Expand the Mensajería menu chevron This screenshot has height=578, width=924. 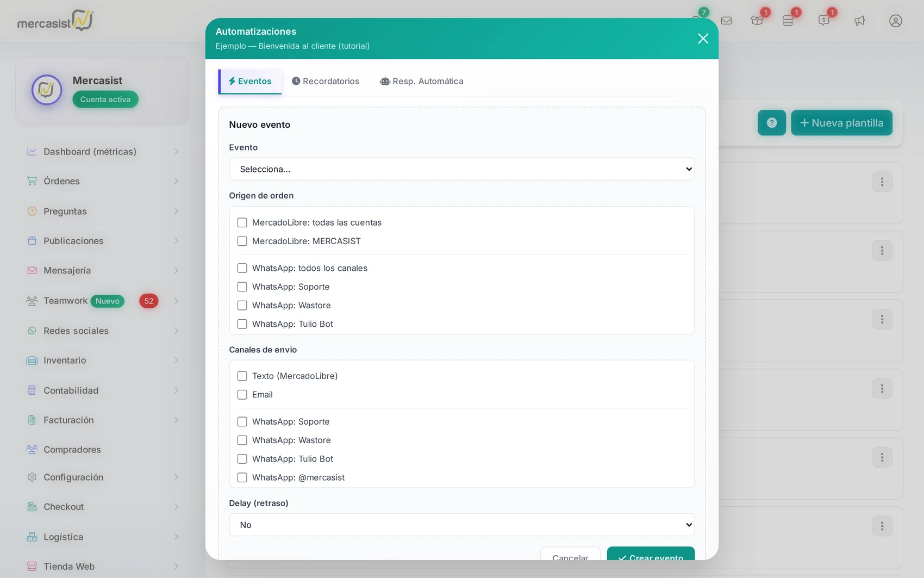coord(176,270)
